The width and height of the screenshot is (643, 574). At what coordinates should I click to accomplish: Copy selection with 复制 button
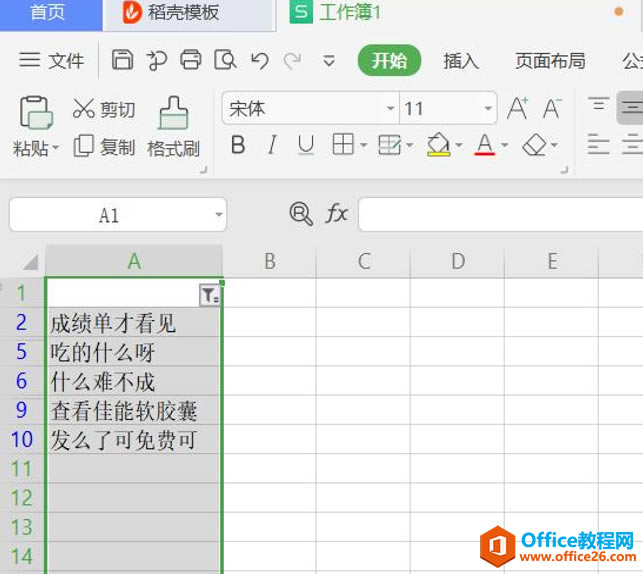[x=104, y=147]
